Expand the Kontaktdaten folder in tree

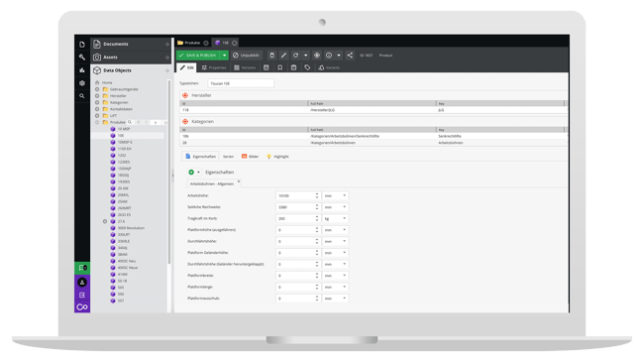97,109
